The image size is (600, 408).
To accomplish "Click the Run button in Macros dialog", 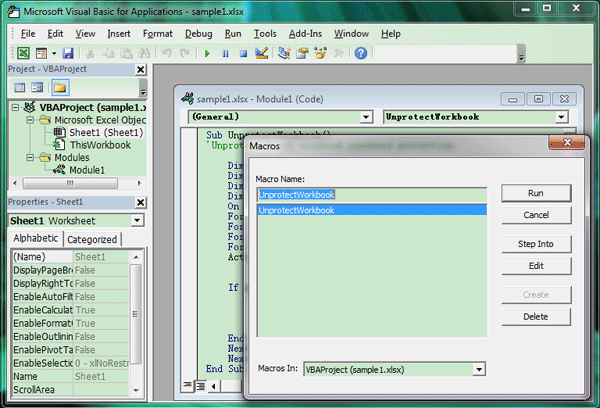I will pyautogui.click(x=536, y=193).
